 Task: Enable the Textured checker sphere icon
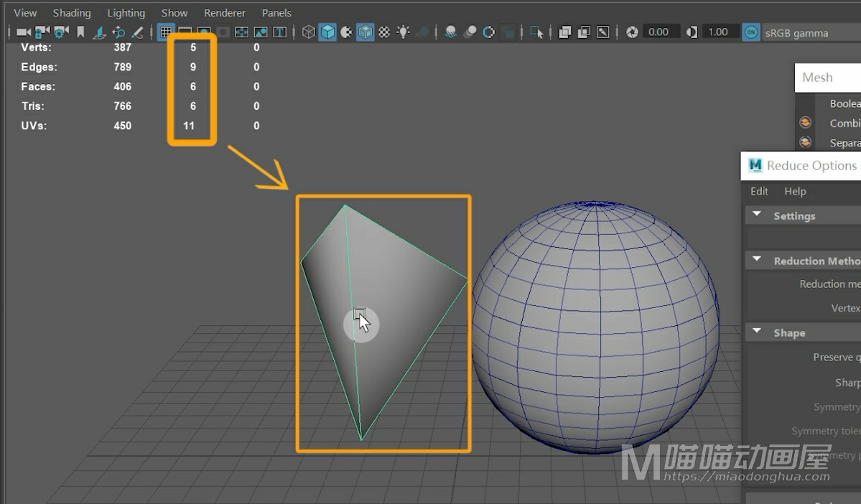click(x=384, y=32)
